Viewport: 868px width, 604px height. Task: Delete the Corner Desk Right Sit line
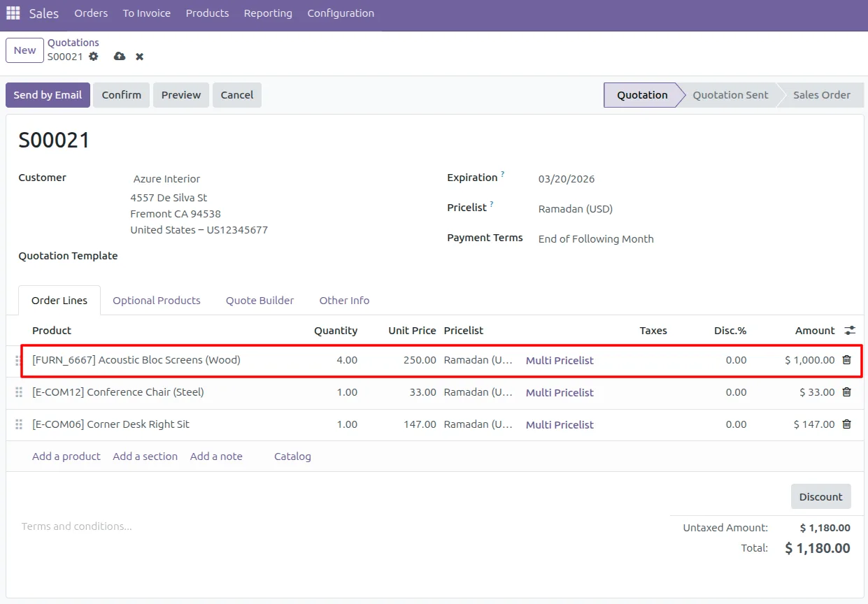click(x=847, y=424)
